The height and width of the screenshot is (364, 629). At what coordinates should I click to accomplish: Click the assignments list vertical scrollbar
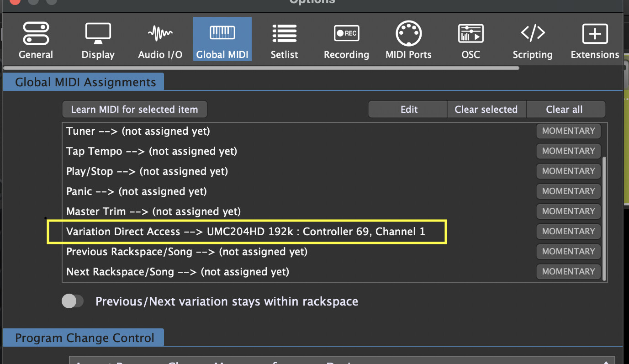pos(605,218)
